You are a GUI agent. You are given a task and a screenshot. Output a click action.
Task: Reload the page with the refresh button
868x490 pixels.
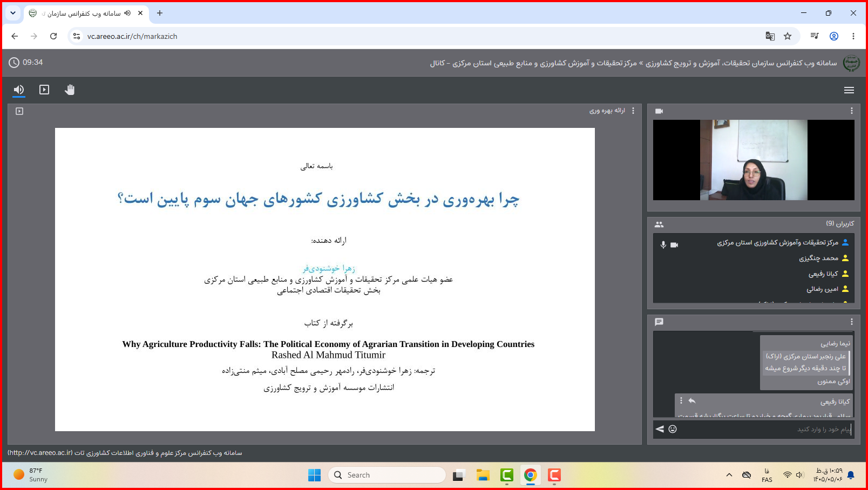click(53, 36)
